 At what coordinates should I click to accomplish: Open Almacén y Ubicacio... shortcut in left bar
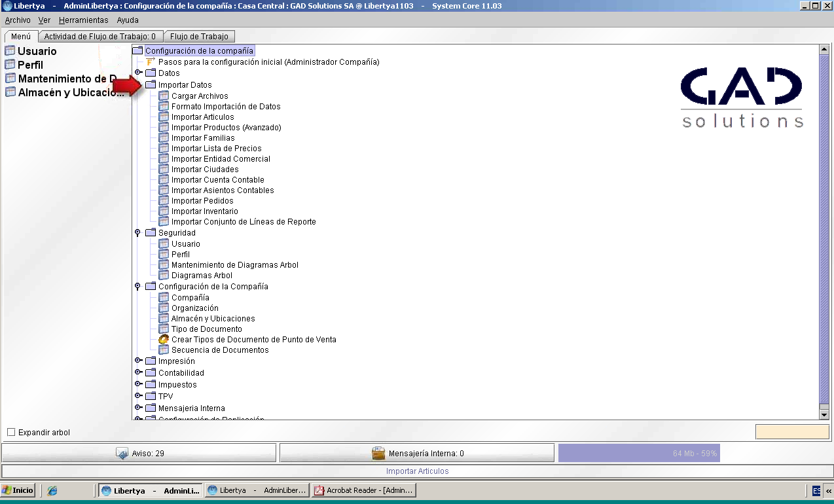64,92
